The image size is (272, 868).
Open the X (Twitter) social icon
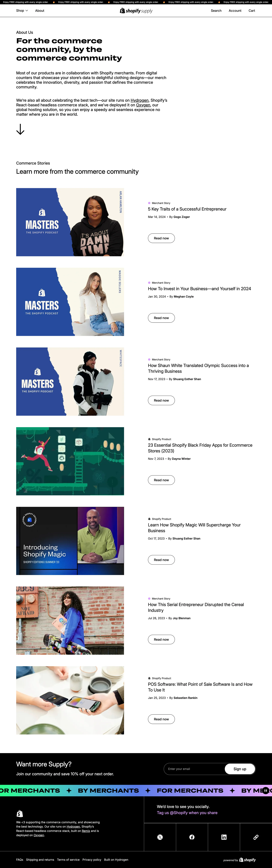coord(160,837)
